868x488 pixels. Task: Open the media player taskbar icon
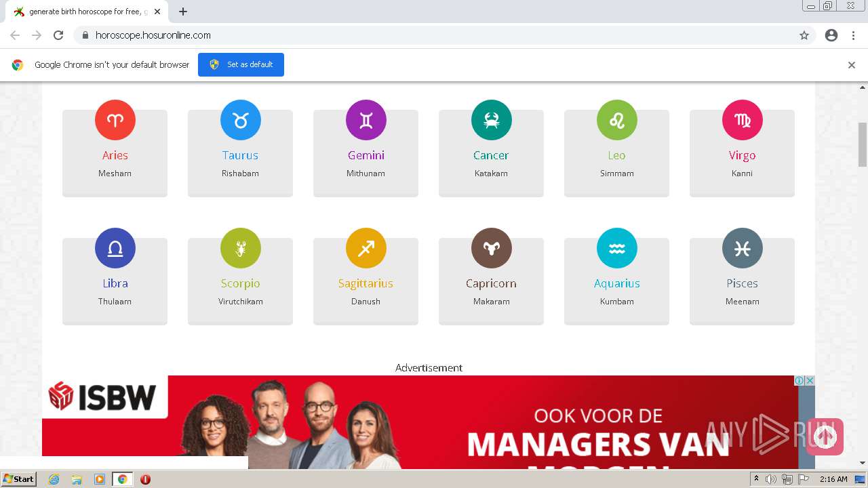coord(100,479)
